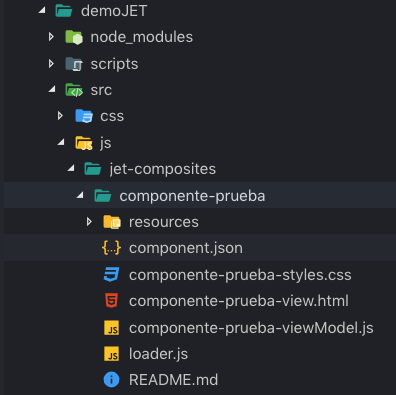
Task: Click the scripts folder icon
Action: 74,64
